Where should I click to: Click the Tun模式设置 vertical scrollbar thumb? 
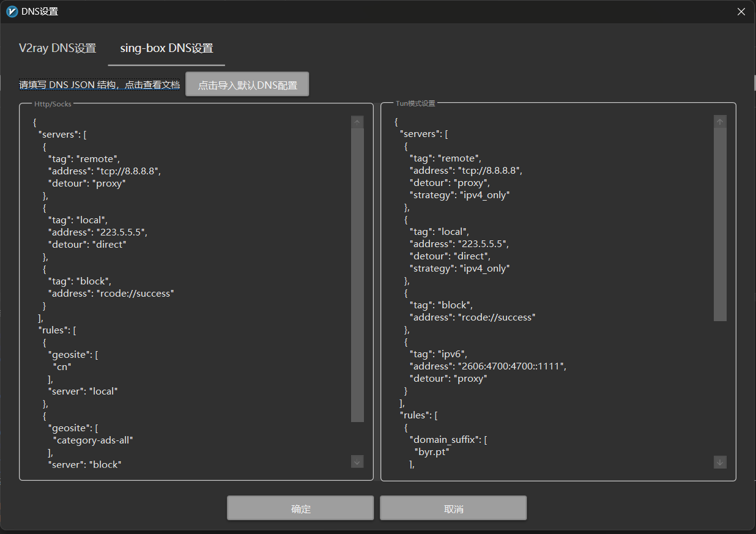pos(720,224)
